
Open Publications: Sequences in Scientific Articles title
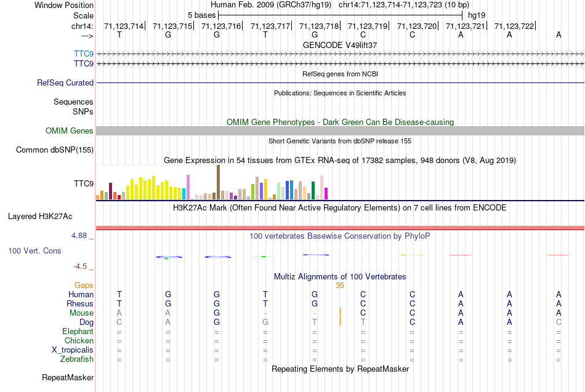(x=340, y=93)
